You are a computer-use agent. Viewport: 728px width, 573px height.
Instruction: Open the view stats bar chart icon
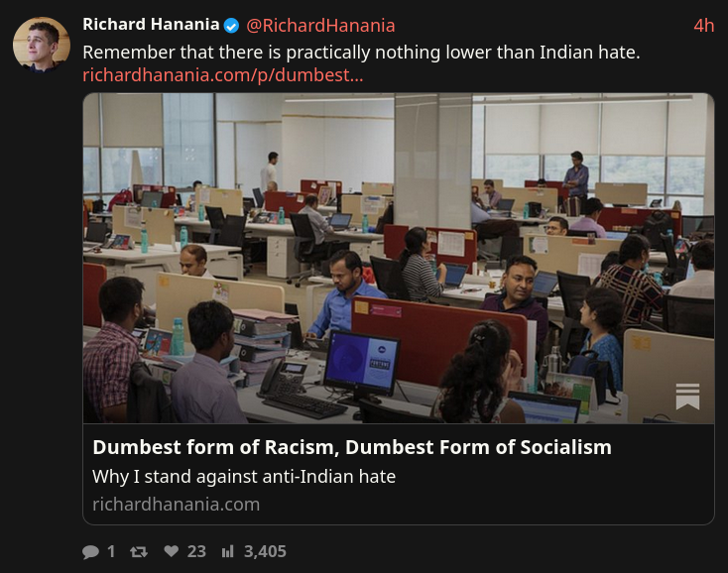click(227, 551)
